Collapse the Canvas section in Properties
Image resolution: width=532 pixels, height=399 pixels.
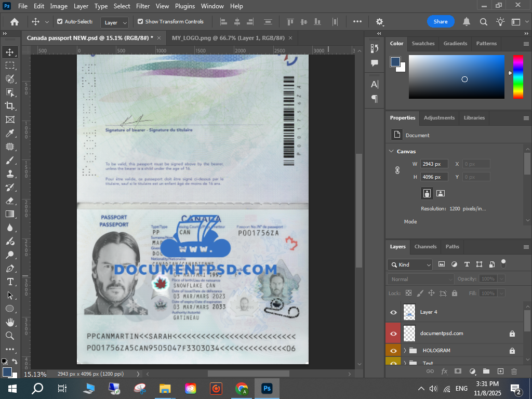[391, 151]
